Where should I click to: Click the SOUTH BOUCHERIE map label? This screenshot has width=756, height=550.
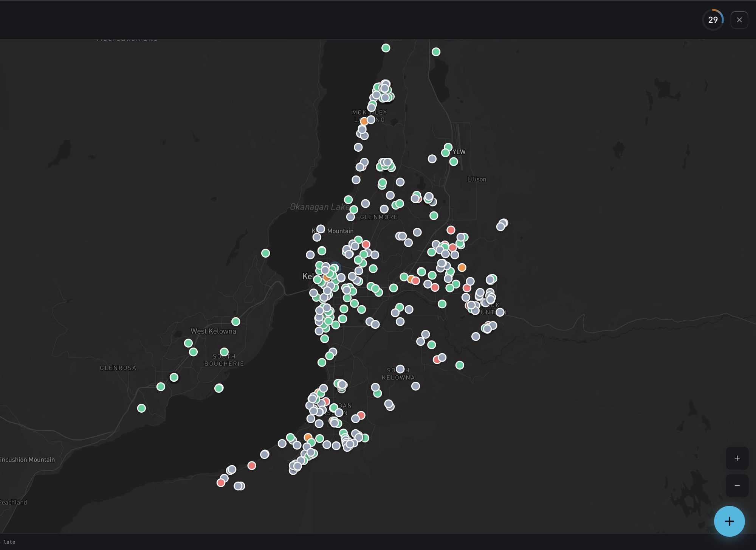[224, 360]
